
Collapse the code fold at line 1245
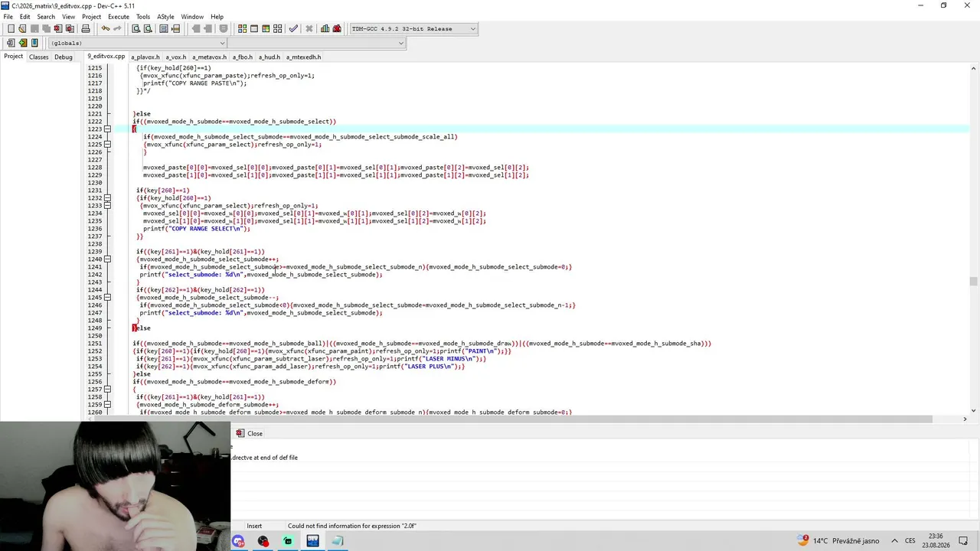click(x=107, y=298)
